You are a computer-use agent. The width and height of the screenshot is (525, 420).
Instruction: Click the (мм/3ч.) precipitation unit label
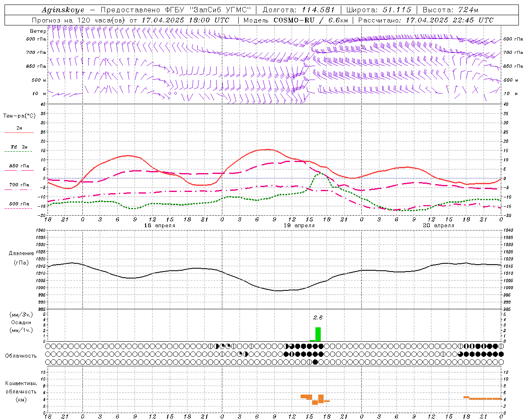pos(21,315)
